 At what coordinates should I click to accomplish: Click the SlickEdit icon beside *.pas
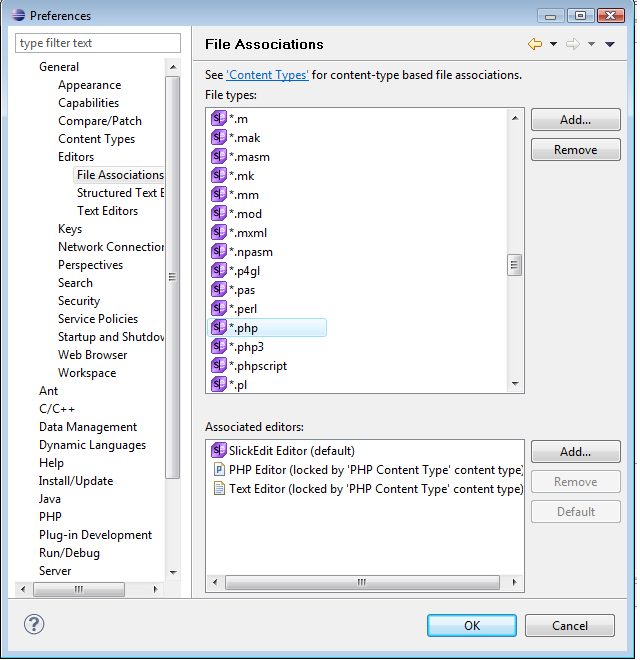click(x=219, y=289)
